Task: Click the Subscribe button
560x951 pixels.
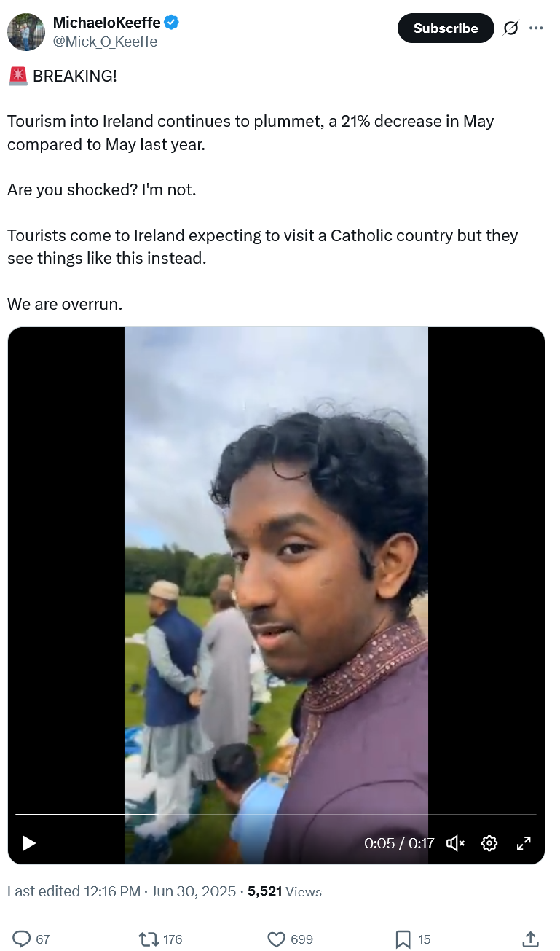Action: (446, 28)
